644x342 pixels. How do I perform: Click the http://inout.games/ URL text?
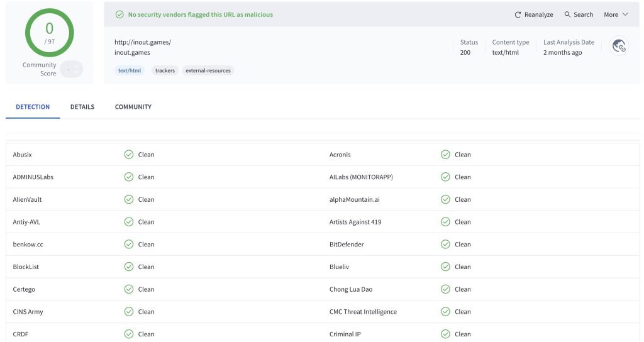point(142,42)
